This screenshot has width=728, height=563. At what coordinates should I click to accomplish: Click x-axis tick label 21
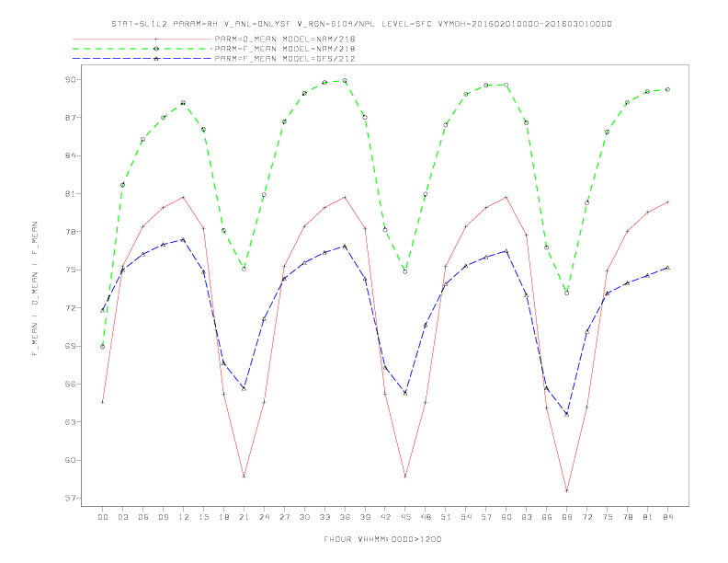coord(244,517)
